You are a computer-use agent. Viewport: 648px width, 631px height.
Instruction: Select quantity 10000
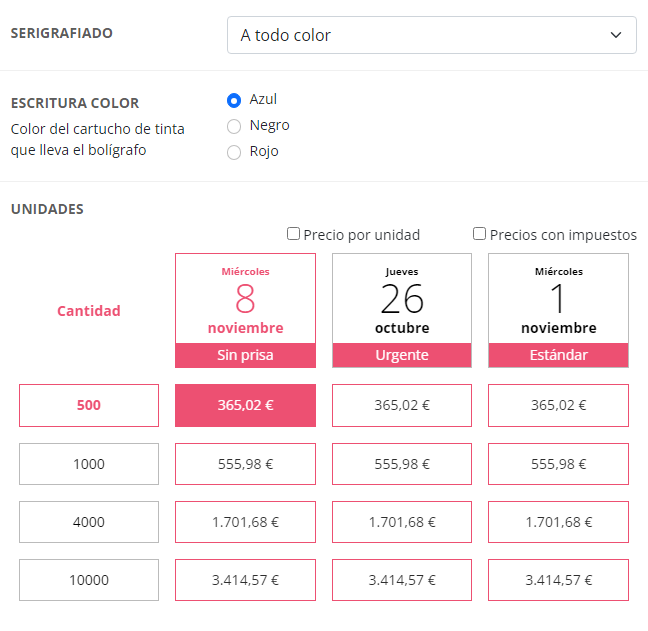click(x=89, y=580)
